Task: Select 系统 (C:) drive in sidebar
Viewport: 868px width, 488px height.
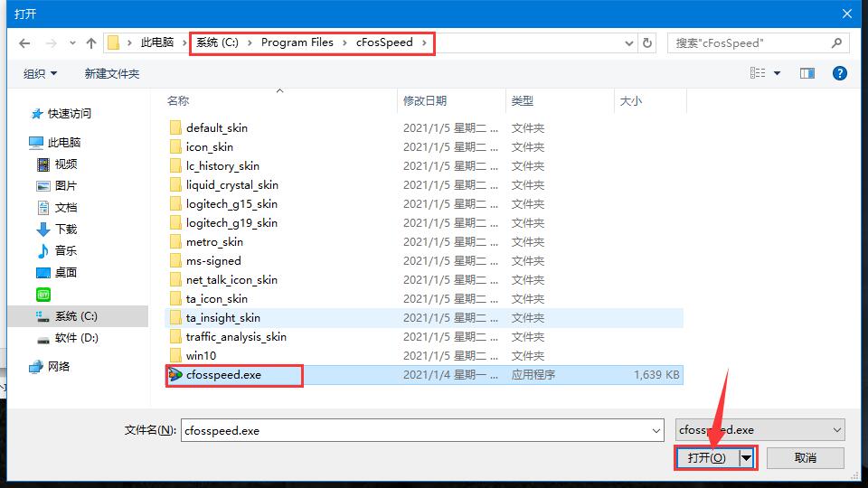Action: [76, 316]
